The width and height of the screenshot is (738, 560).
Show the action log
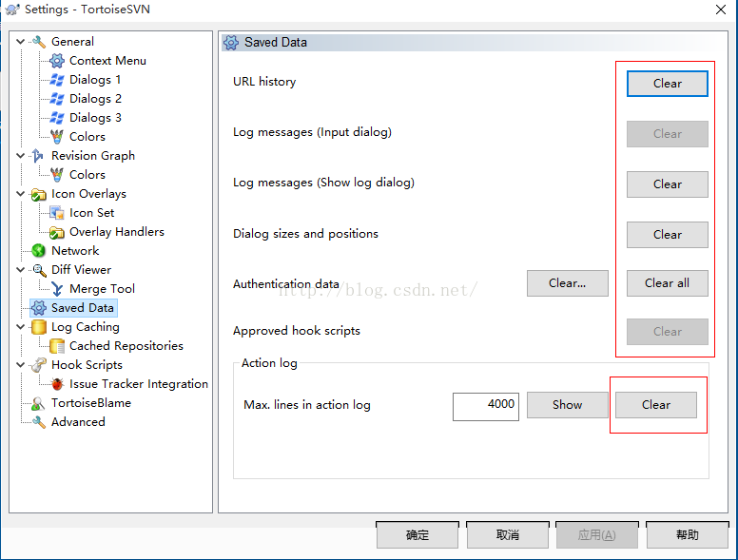(x=567, y=405)
